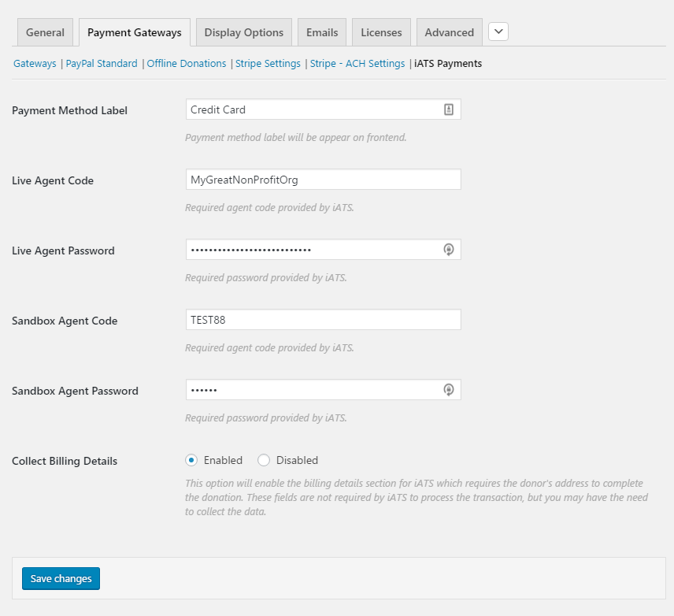The width and height of the screenshot is (674, 616).
Task: Click 'Payment method label will be appear on frontend.' hint
Action: pyautogui.click(x=296, y=138)
